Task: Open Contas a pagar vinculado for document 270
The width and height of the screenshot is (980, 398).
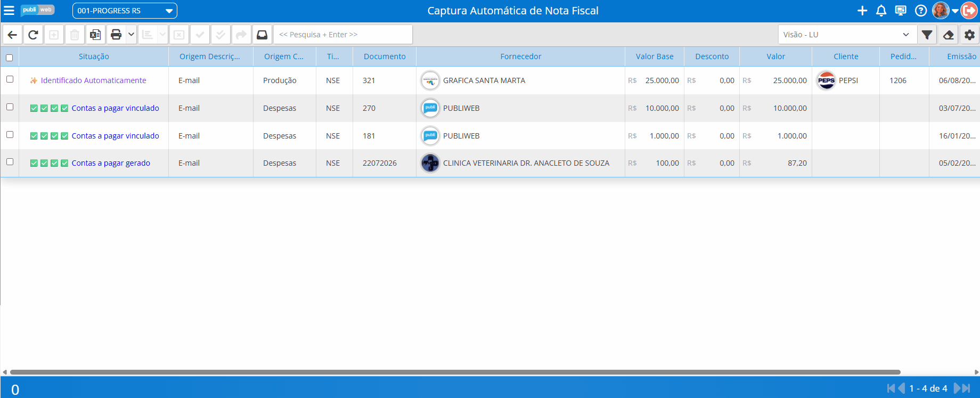Action: [115, 108]
